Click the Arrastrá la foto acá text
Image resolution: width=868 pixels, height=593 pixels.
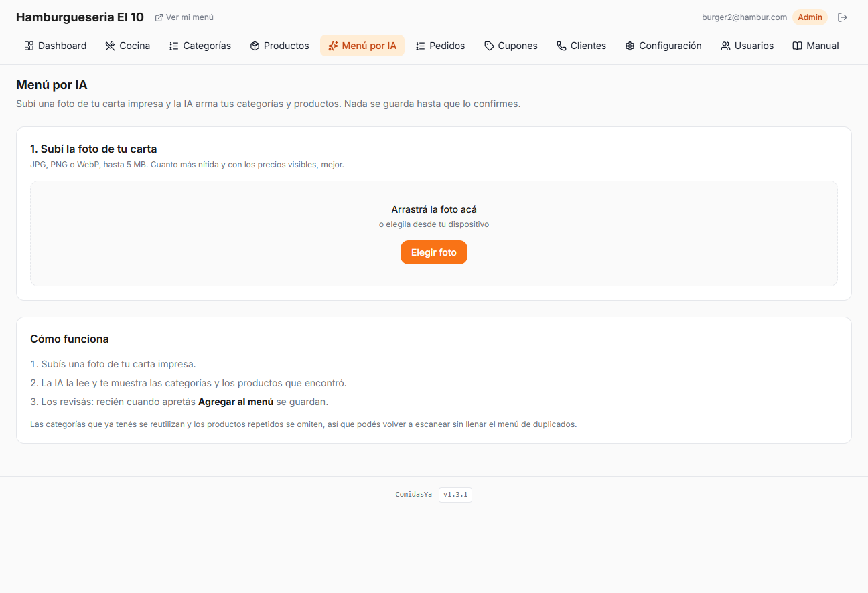(434, 209)
